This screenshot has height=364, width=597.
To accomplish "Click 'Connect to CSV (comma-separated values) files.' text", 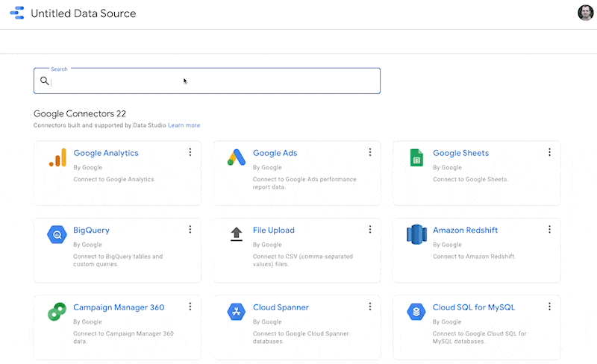I will coord(303,260).
